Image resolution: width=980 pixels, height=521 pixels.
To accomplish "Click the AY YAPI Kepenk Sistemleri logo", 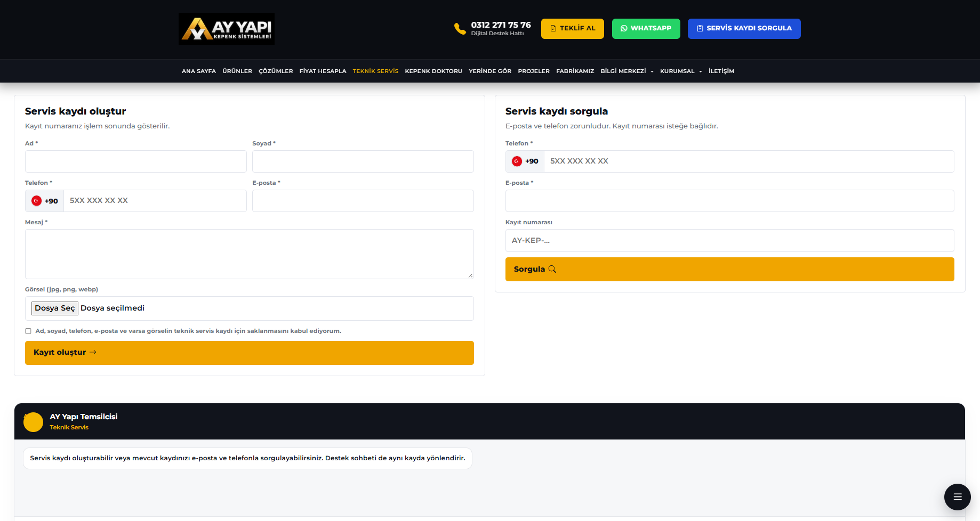I will pyautogui.click(x=227, y=29).
